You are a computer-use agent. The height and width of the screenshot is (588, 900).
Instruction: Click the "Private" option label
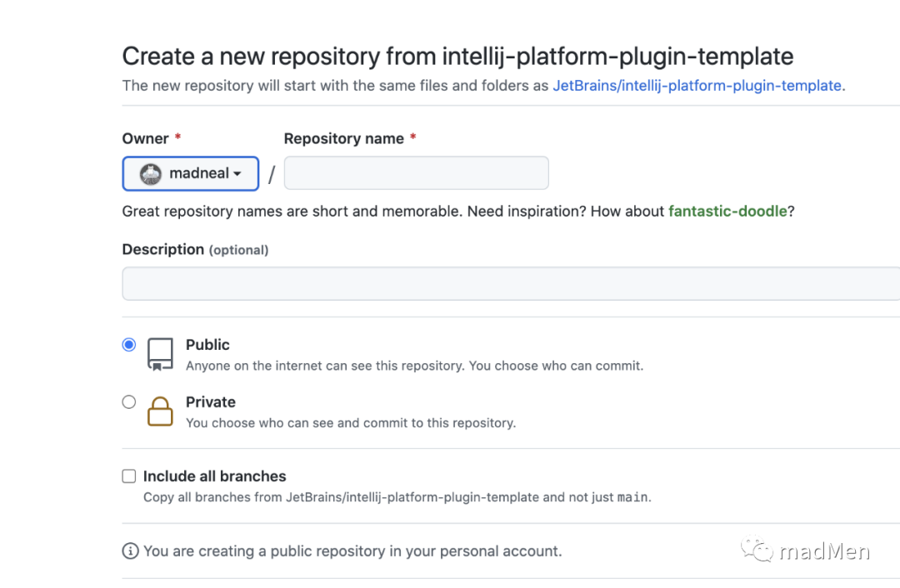(x=211, y=402)
